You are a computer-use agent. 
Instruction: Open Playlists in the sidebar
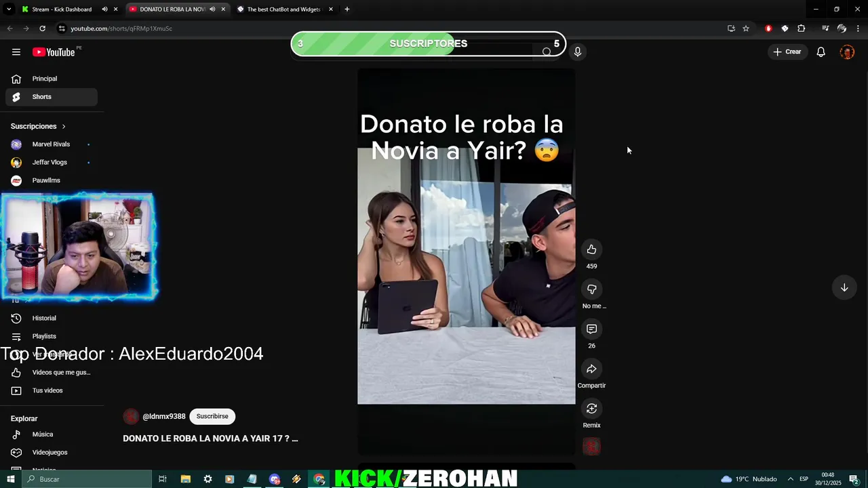(x=52, y=336)
